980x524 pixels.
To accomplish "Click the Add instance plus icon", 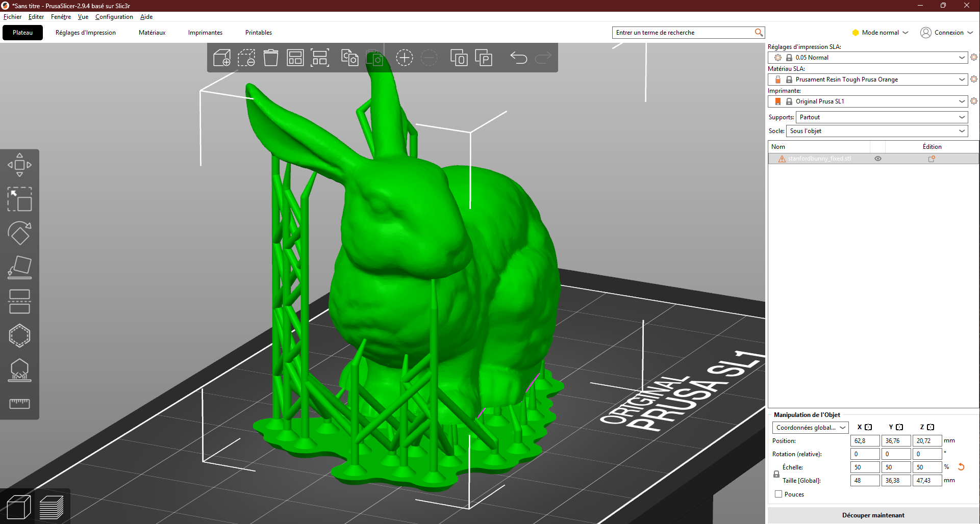I will click(405, 58).
